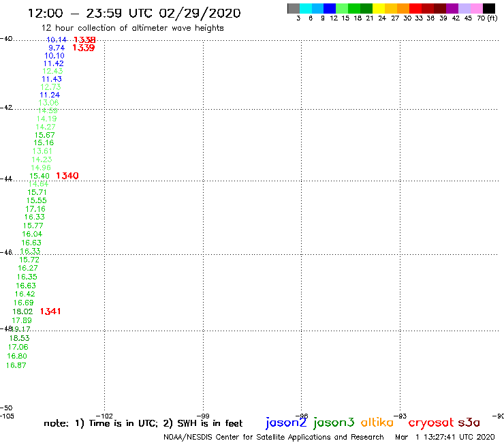Click the -42 latitude axis label
This screenshot has width=504, height=443.
tap(6, 107)
